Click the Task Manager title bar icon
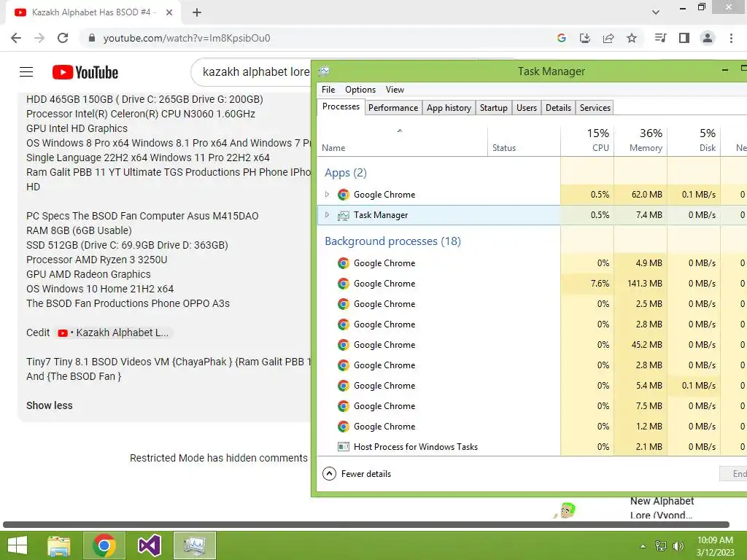This screenshot has width=747, height=560. tap(324, 71)
